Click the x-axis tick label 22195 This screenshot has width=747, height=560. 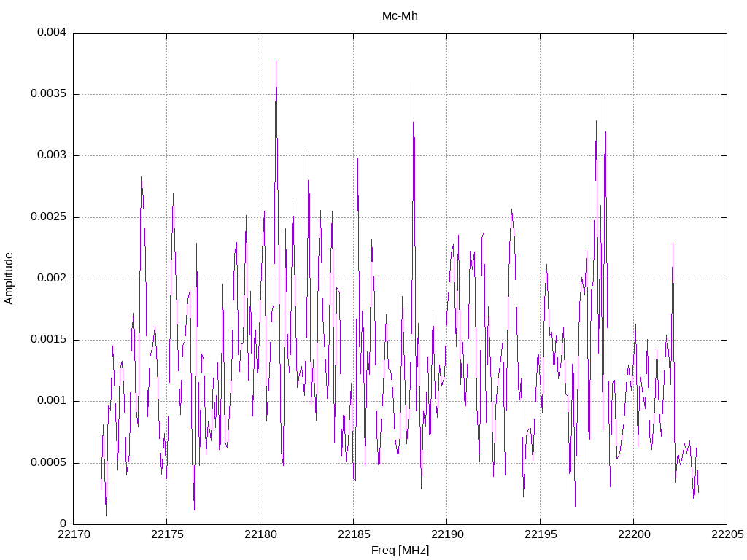tap(541, 534)
